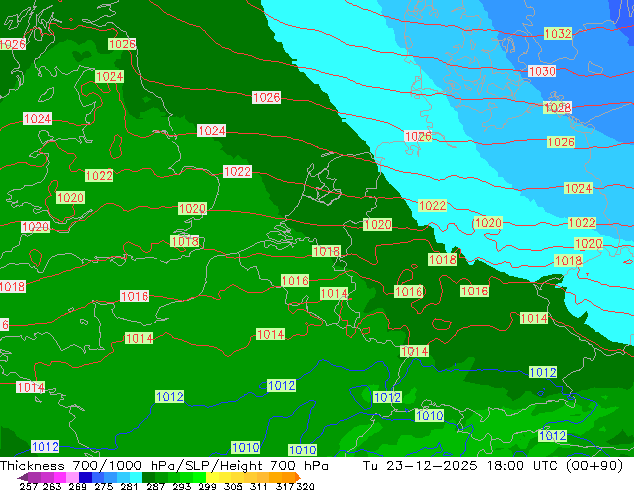
Task: Pick the light pink legend swatch
Action: [x=72, y=477]
